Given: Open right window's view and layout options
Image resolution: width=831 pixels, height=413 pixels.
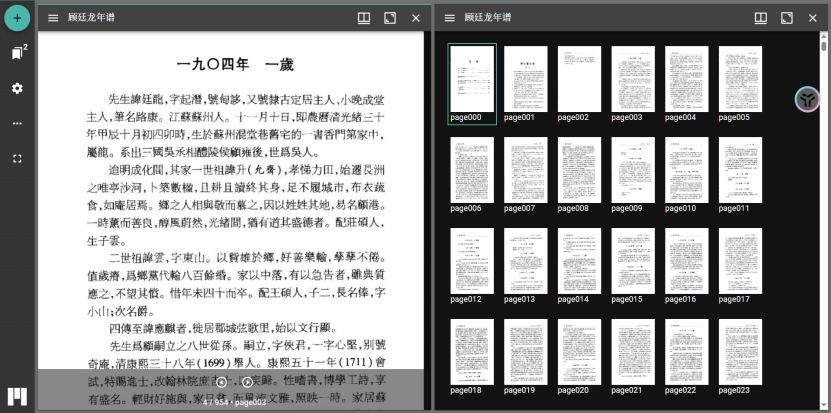Looking at the screenshot, I should [761, 18].
